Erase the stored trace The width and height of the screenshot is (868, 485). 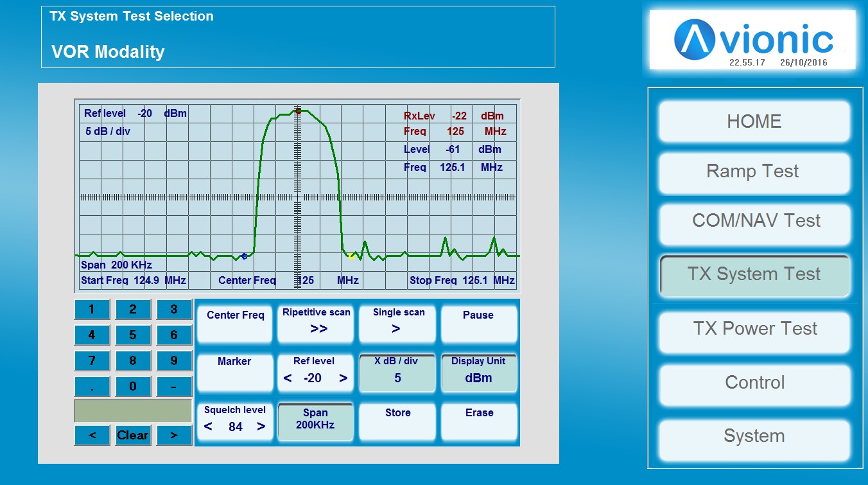pos(479,421)
